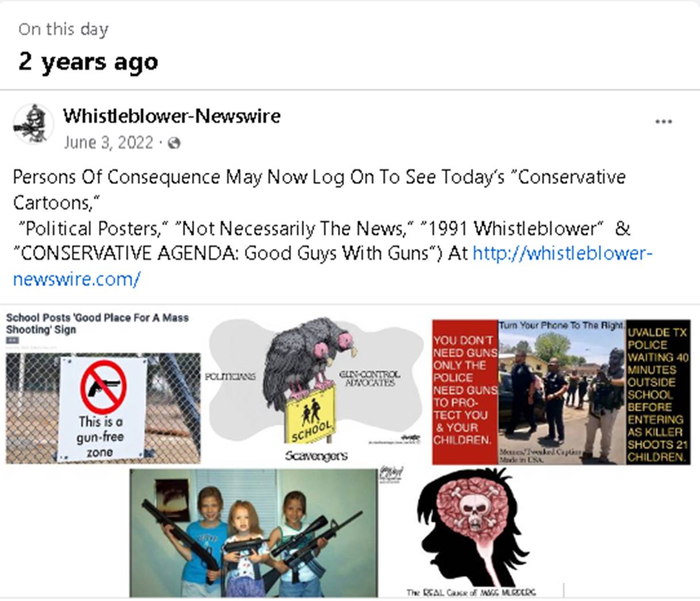
Task: Click the '2 years ago' heading
Action: (x=88, y=62)
